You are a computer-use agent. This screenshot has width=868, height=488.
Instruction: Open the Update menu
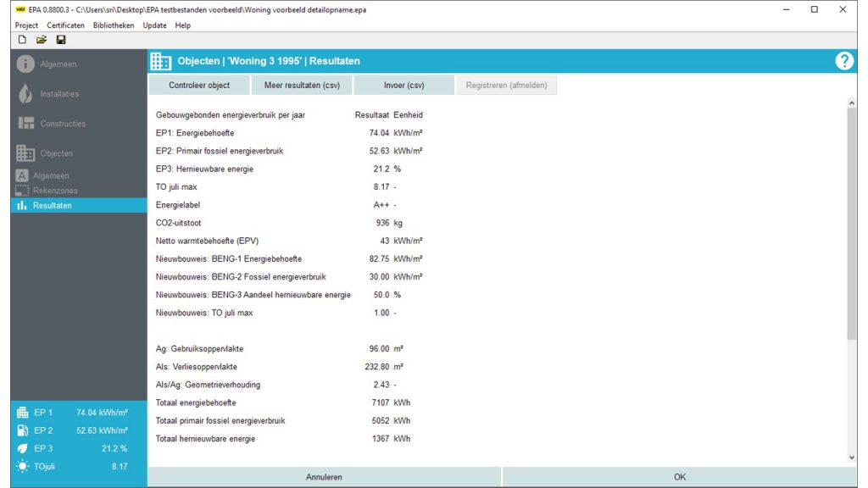point(154,25)
